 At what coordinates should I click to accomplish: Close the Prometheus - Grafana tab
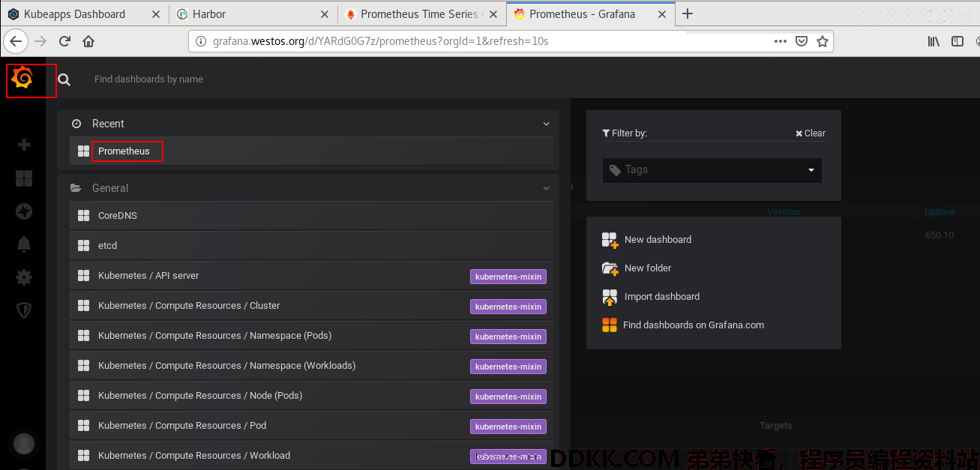[x=661, y=14]
